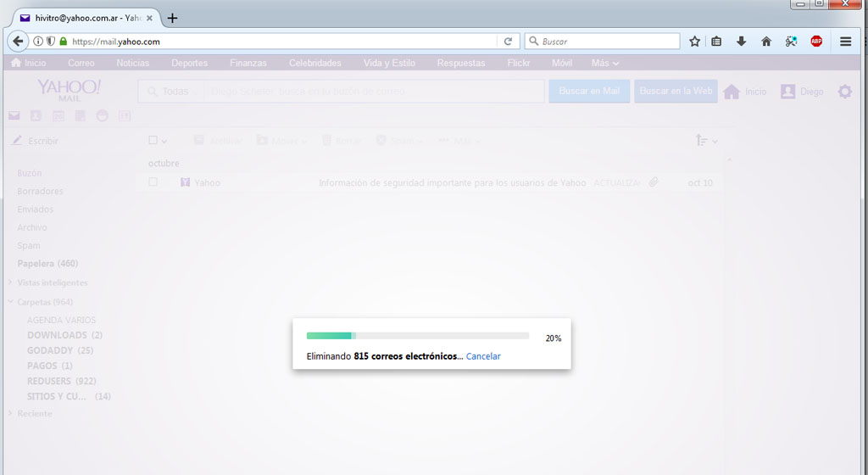Open the Adblock Plus ABP icon

tap(816, 41)
